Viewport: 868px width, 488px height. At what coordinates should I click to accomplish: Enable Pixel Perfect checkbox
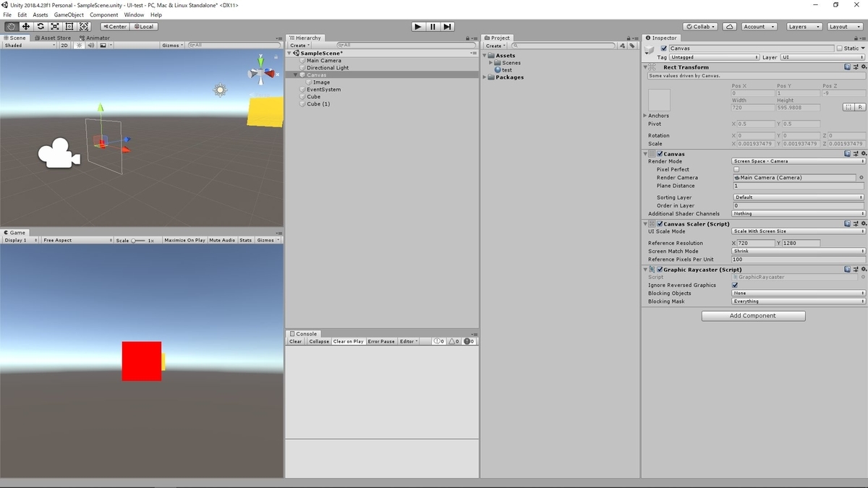point(736,169)
